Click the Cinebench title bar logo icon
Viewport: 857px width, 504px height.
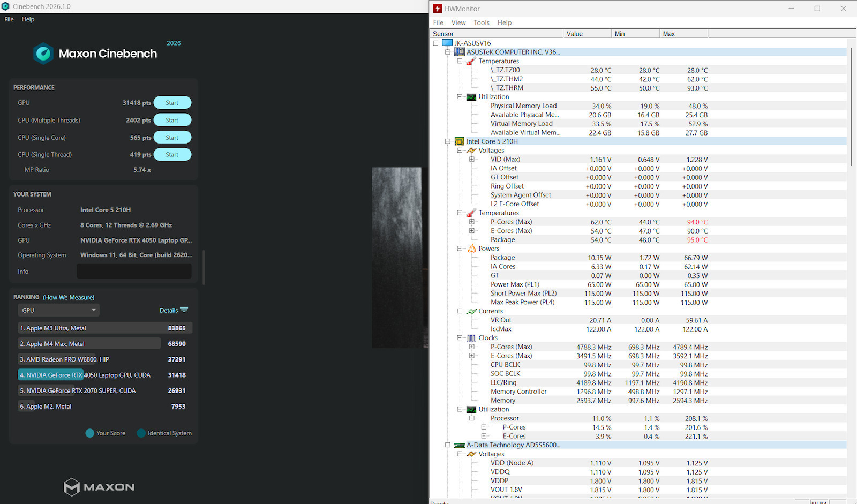(5, 6)
